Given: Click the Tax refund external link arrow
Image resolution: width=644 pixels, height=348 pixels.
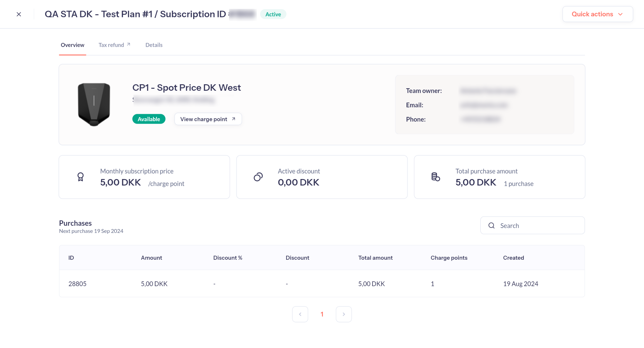Looking at the screenshot, I should [129, 45].
